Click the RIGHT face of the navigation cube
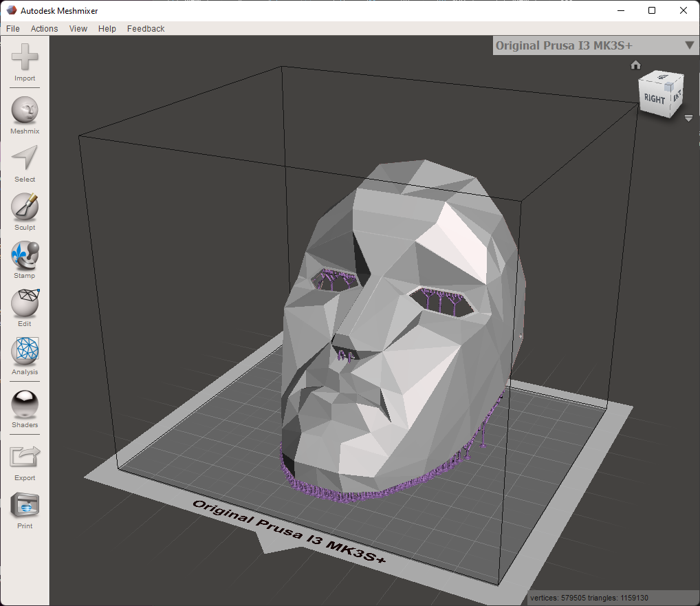The image size is (700, 606). [653, 98]
